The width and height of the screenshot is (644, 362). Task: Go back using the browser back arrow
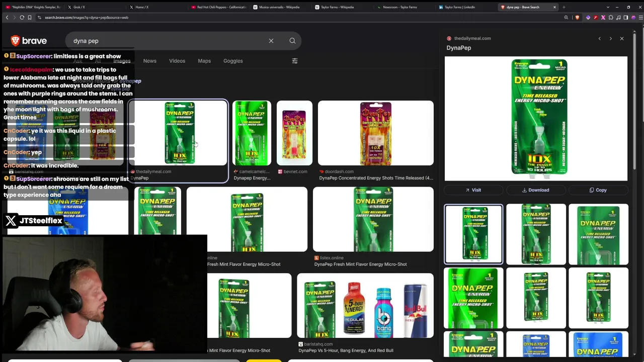(7, 18)
